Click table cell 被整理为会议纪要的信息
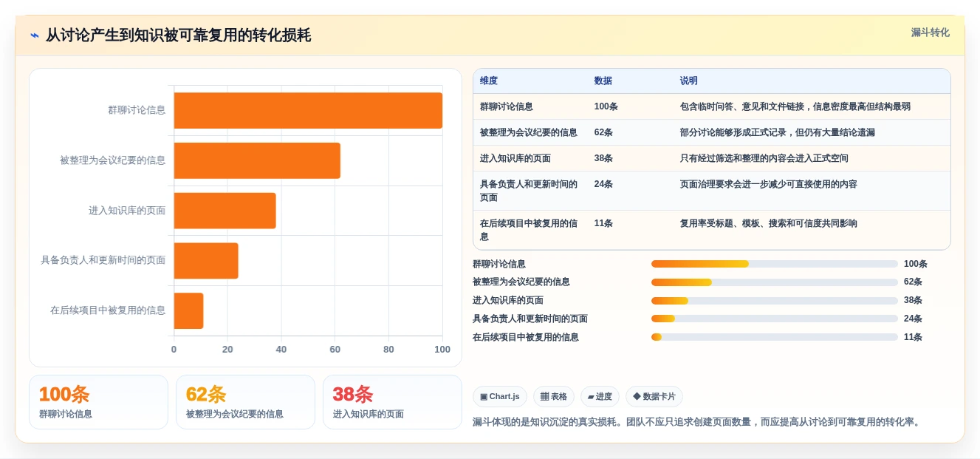This screenshot has width=980, height=459. coord(529,132)
